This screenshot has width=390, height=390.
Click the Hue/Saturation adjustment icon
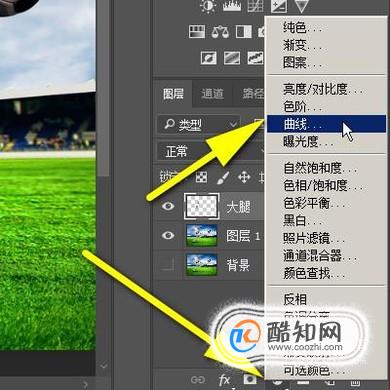click(x=197, y=32)
